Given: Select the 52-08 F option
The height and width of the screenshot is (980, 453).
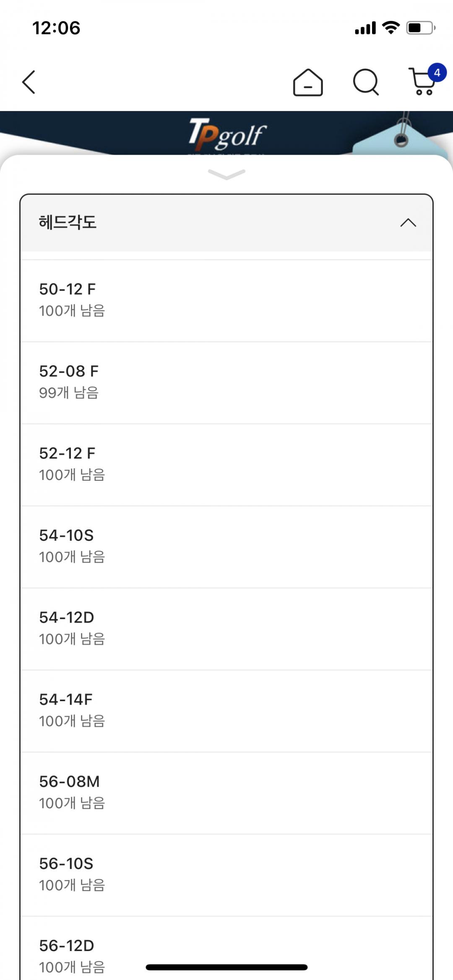Looking at the screenshot, I should click(226, 382).
